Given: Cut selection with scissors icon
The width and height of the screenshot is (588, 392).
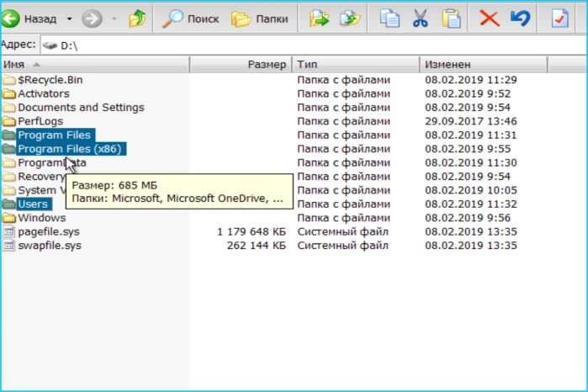Looking at the screenshot, I should point(421,19).
